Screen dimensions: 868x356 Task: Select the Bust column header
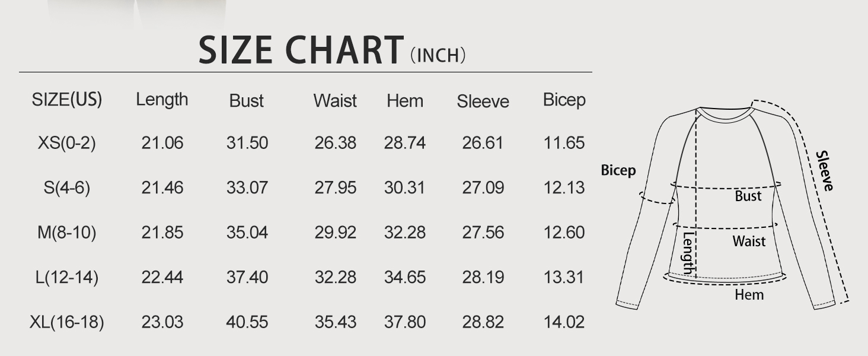coord(247,101)
